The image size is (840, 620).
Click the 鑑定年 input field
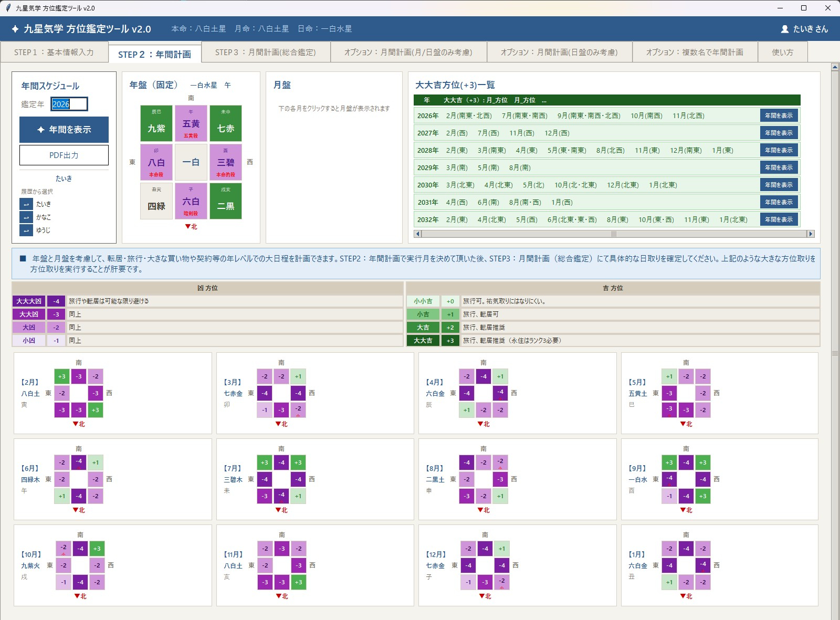[69, 104]
